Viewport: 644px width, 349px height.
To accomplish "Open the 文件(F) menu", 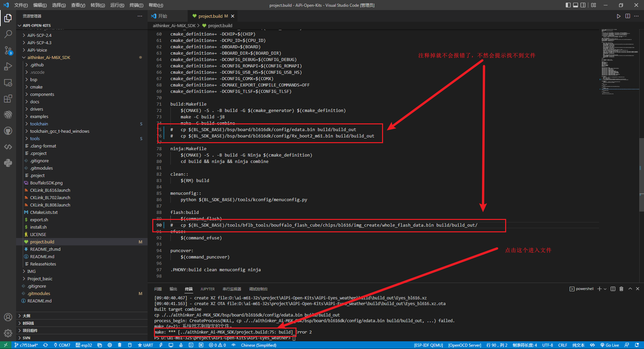I will [x=21, y=5].
